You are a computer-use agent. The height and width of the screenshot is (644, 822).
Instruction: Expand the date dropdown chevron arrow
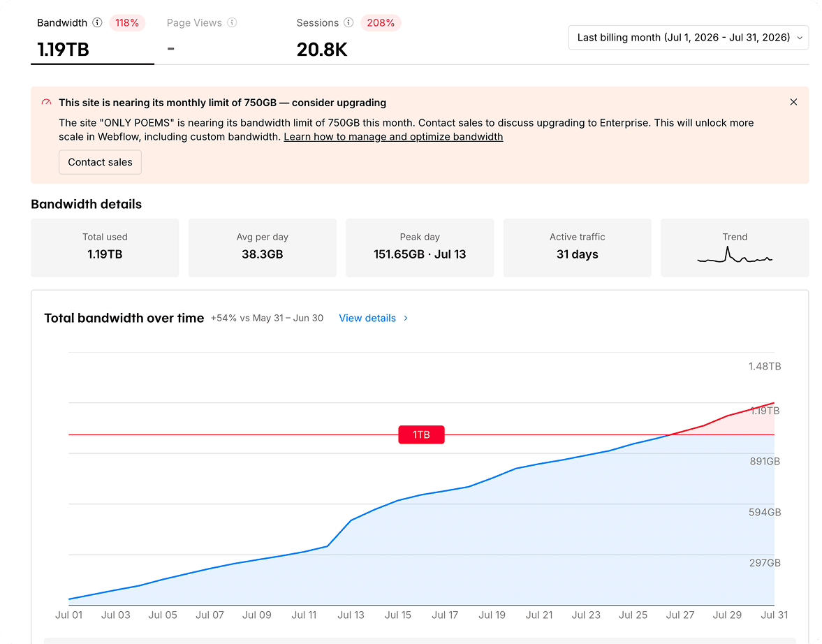point(800,38)
